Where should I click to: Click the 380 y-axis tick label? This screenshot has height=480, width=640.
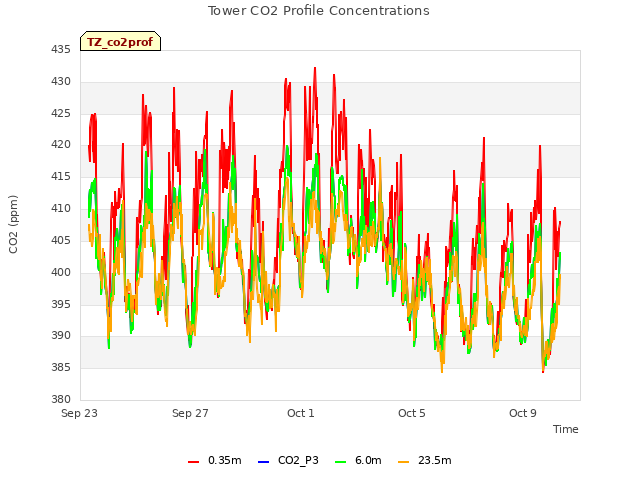pyautogui.click(x=61, y=399)
